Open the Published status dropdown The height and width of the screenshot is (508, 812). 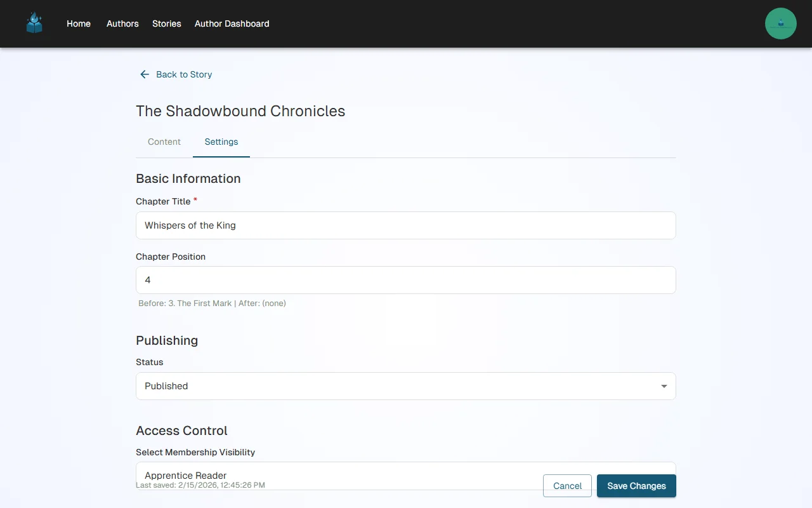click(x=406, y=385)
